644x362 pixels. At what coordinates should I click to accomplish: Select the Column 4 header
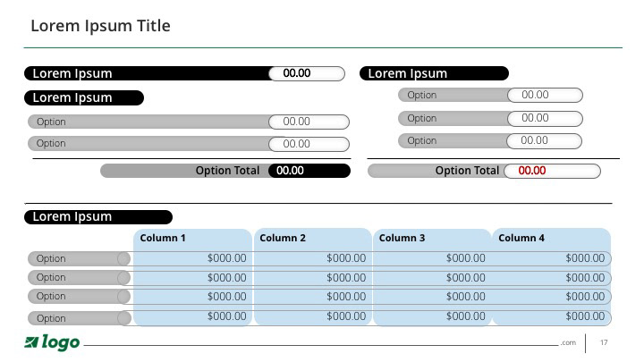521,238
